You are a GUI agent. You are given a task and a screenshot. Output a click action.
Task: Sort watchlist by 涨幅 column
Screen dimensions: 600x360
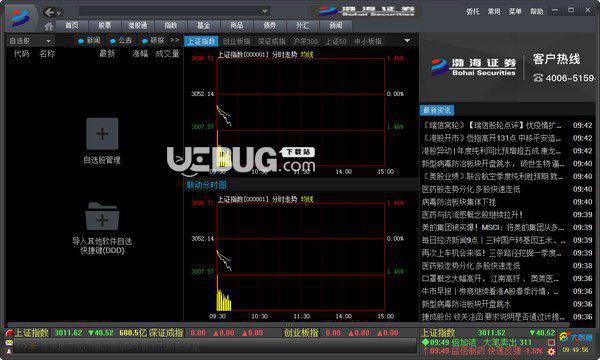coord(140,54)
